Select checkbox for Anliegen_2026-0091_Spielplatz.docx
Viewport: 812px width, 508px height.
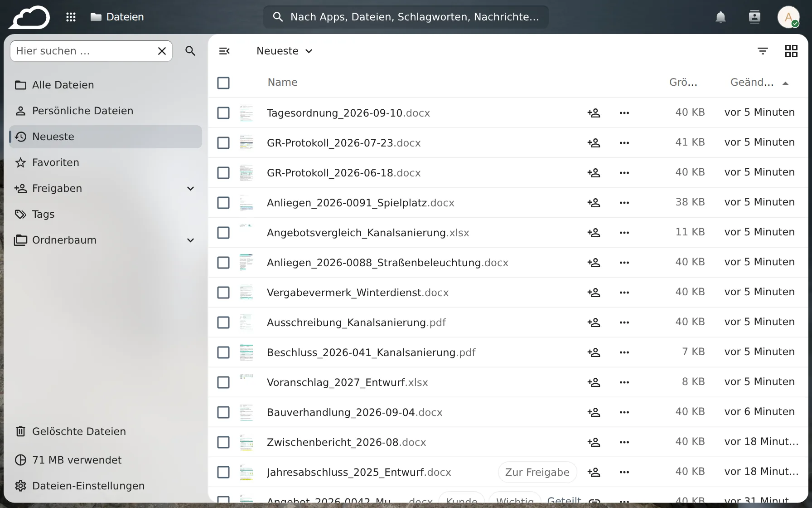click(x=223, y=202)
